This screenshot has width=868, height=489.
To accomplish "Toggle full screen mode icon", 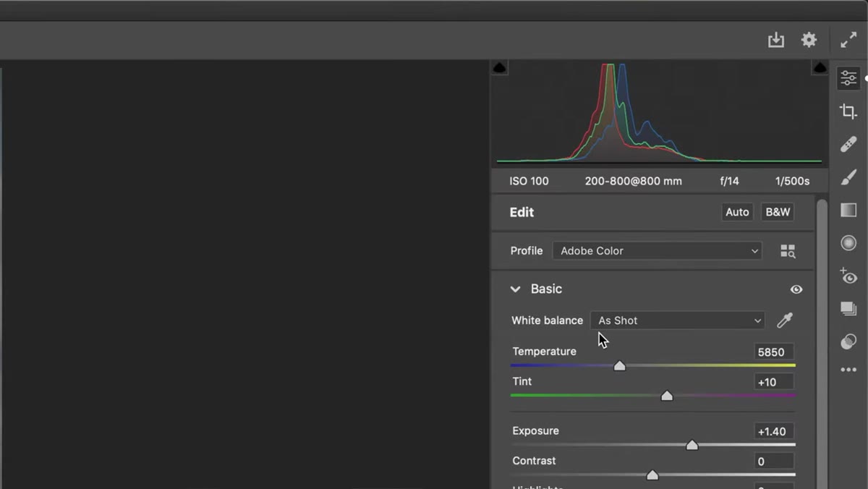I will tap(848, 41).
